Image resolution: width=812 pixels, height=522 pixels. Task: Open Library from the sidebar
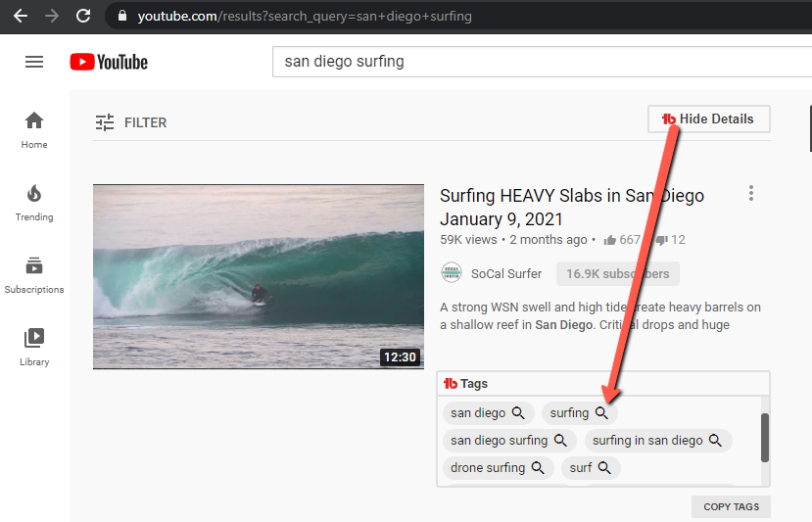[34, 347]
